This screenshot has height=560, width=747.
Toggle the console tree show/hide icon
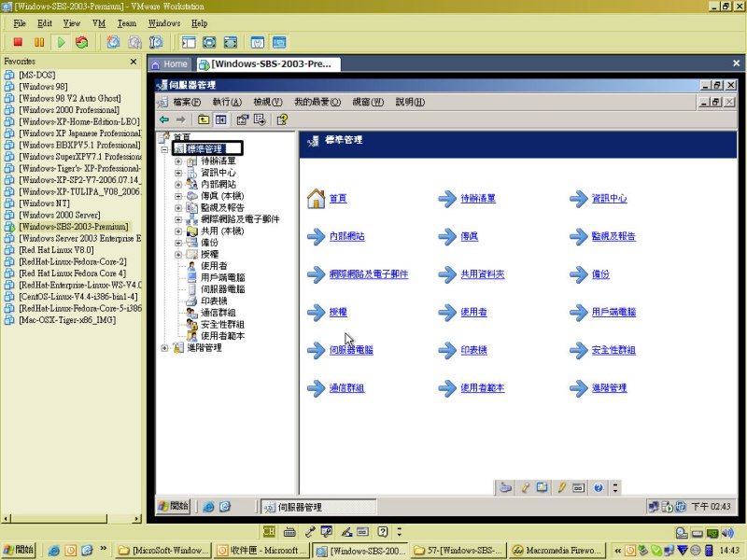coord(220,119)
